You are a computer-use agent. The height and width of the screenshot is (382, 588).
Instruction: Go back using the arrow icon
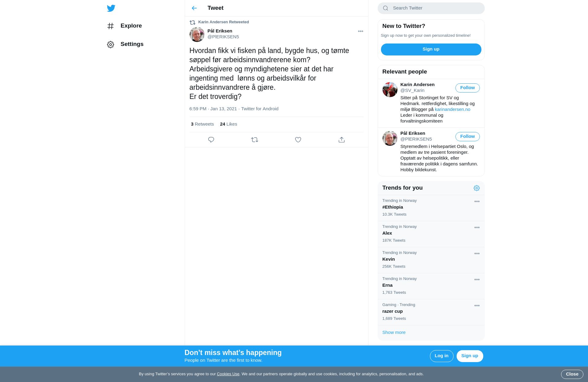click(194, 8)
